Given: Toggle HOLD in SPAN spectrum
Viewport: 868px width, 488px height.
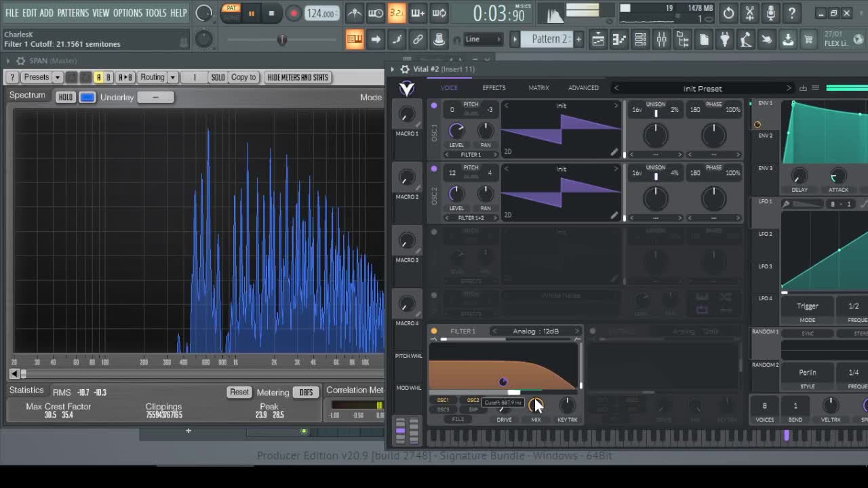Looking at the screenshot, I should 65,98.
